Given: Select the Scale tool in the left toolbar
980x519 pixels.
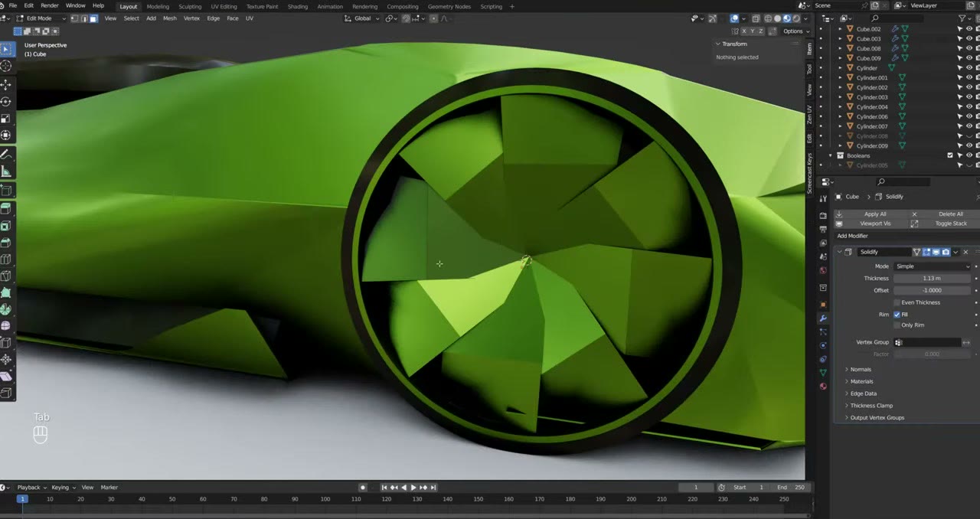Looking at the screenshot, I should pos(6,119).
